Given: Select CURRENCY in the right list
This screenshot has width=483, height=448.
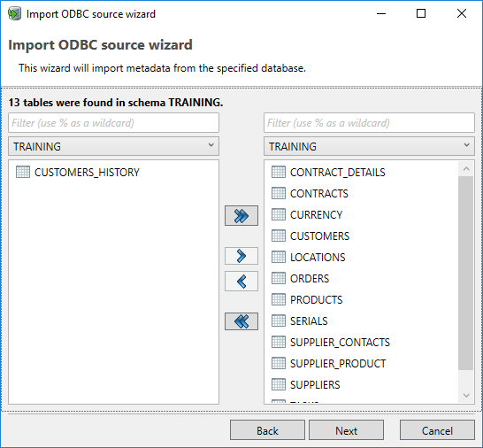Looking at the screenshot, I should point(316,214).
